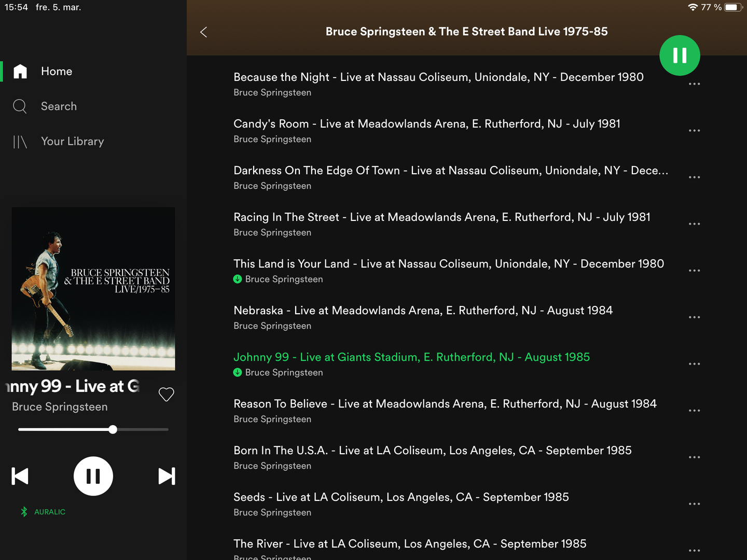Play Seeds live at LA Coliseum
747x560 pixels.
point(401,504)
